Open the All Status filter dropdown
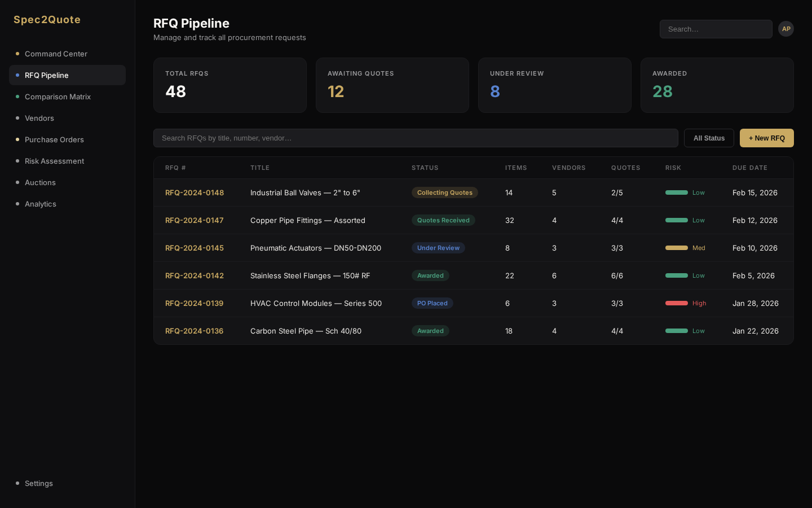The width and height of the screenshot is (812, 508). 709,138
